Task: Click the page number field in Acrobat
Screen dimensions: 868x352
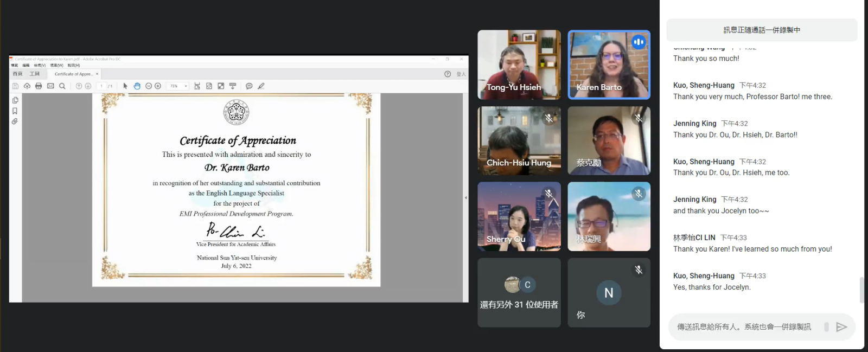Action: click(101, 86)
